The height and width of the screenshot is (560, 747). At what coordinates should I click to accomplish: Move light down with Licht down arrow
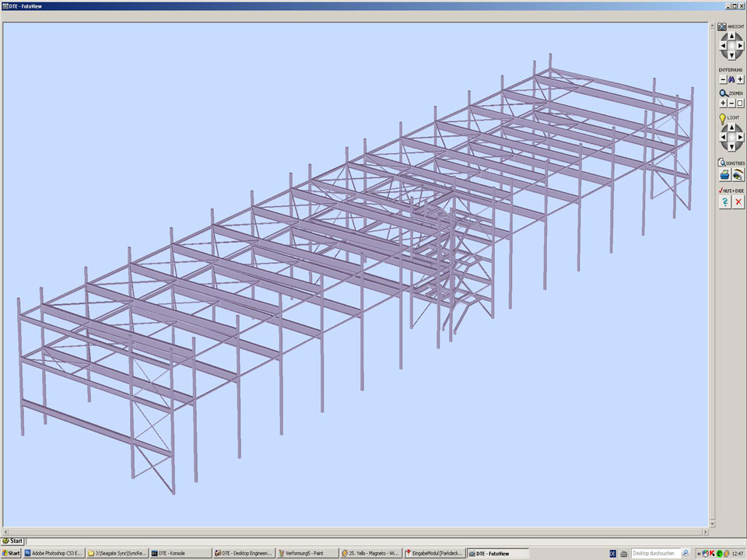coord(731,147)
